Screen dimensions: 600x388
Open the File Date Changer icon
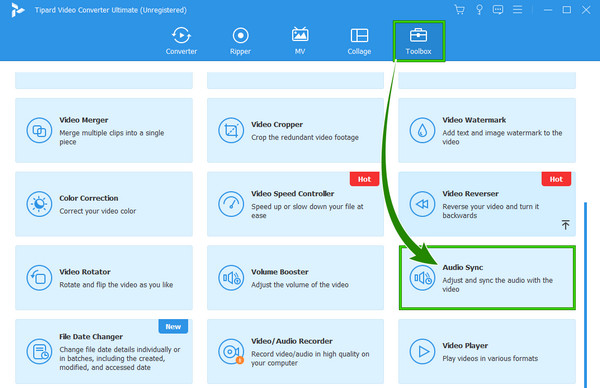pyautogui.click(x=39, y=351)
